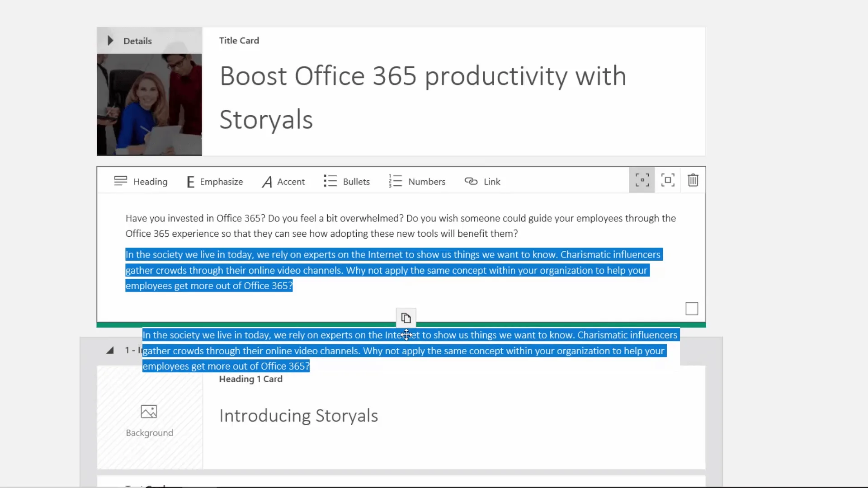Click the Background picture icon

[x=149, y=411]
